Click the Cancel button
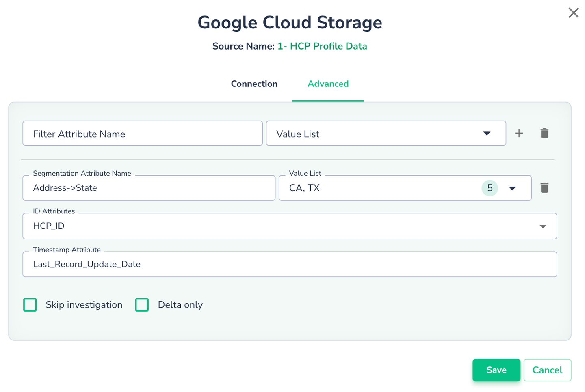The height and width of the screenshot is (392, 585). point(547,370)
